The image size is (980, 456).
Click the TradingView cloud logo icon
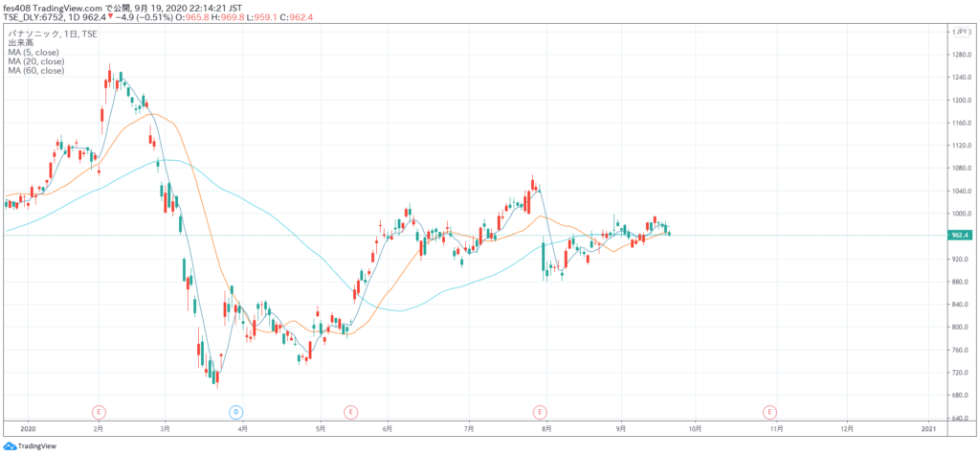[x=10, y=446]
